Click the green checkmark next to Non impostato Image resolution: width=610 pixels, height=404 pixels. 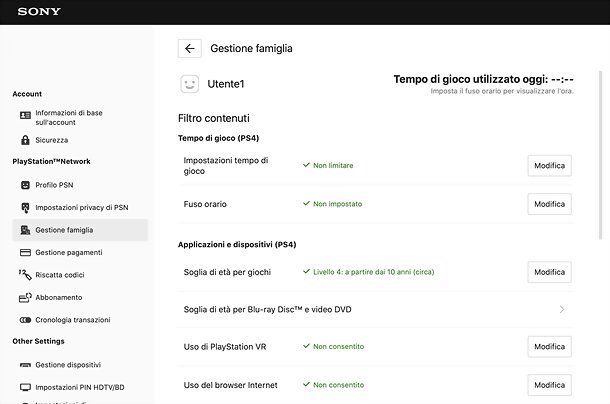307,204
